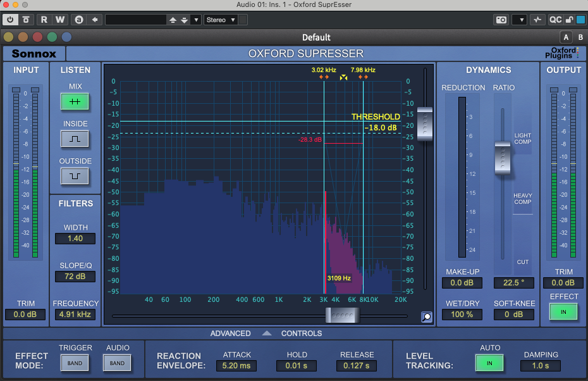Switch to the B preset slot

(x=580, y=37)
